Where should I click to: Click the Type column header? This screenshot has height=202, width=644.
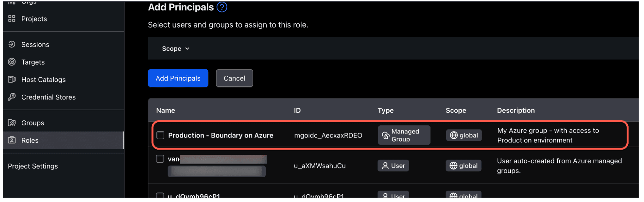coord(386,110)
